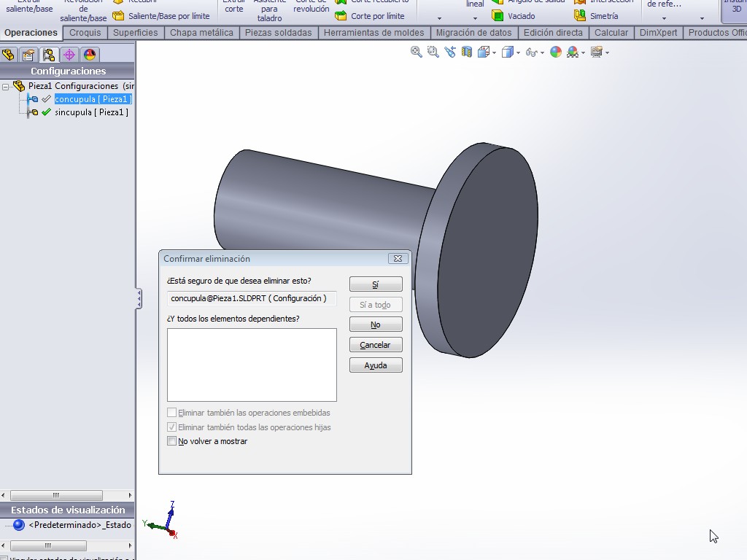Open the DisplayManager color sphere tab
This screenshot has height=560, width=747.
pos(90,55)
